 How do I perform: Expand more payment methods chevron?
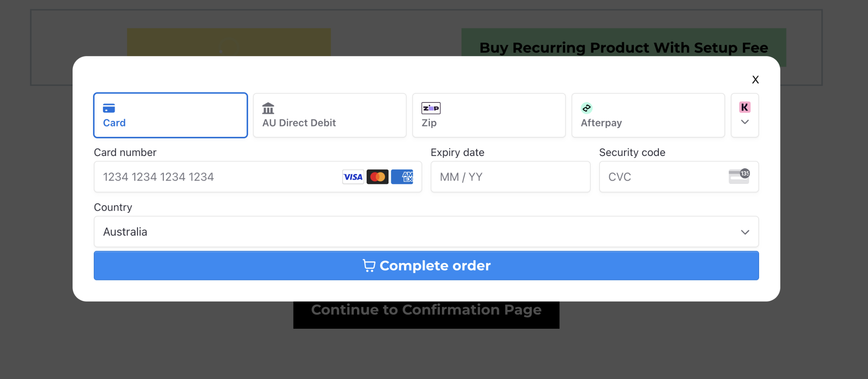(745, 122)
